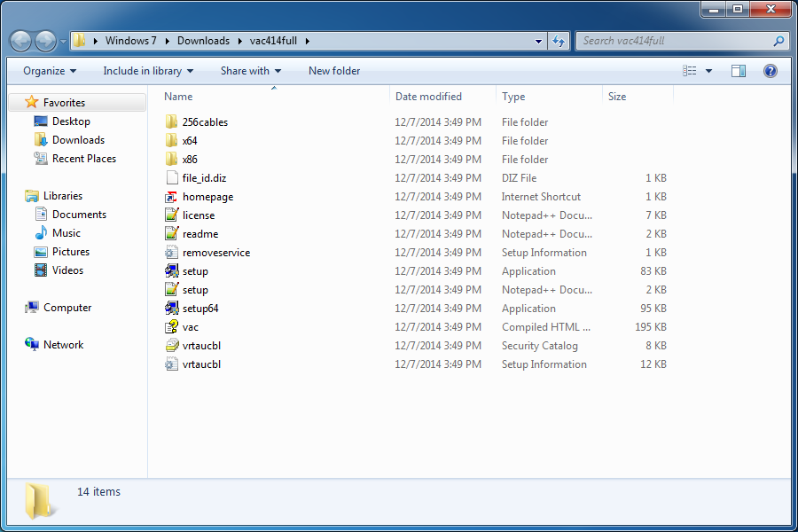Viewport: 798px width, 532px height.
Task: Select the 83 KB setup application icon
Action: click(171, 270)
